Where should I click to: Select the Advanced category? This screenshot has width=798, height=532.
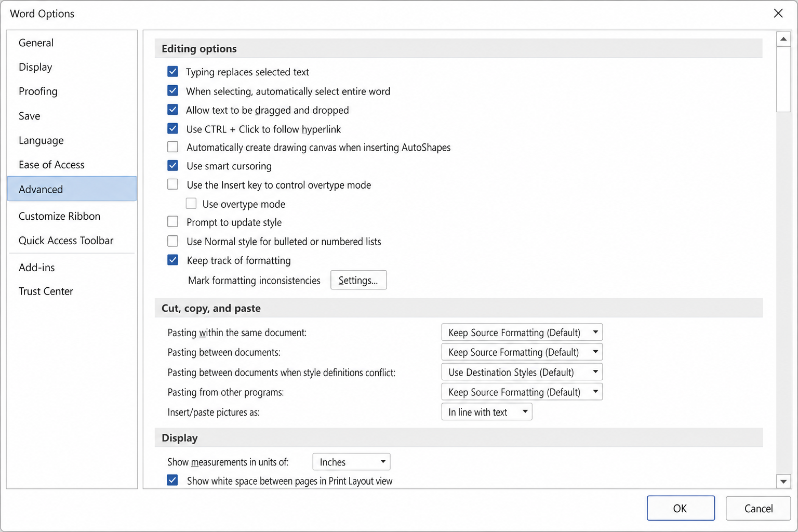tap(72, 189)
